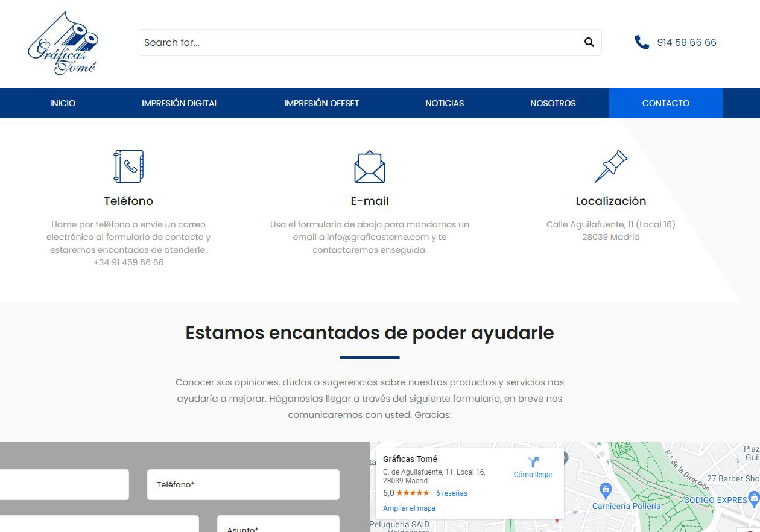Select the CONTACTO tab
The width and height of the screenshot is (760, 532).
665,103
